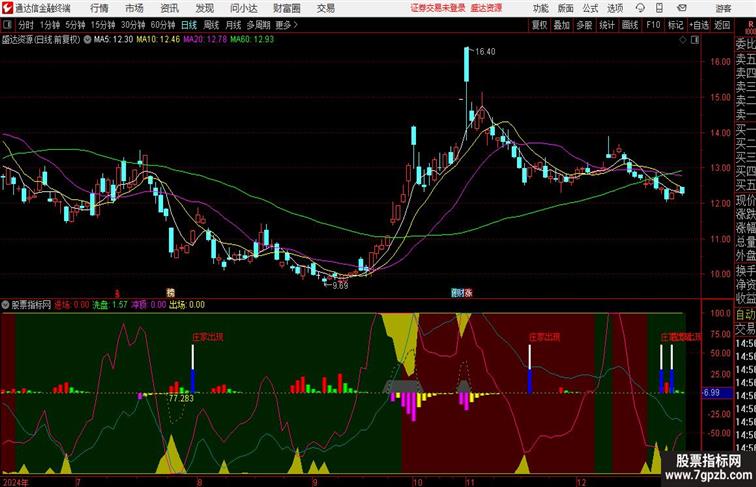Screen dimensions: 756x487
Task: Click the 盛达资源 red stock name in title bar
Action: (x=486, y=8)
